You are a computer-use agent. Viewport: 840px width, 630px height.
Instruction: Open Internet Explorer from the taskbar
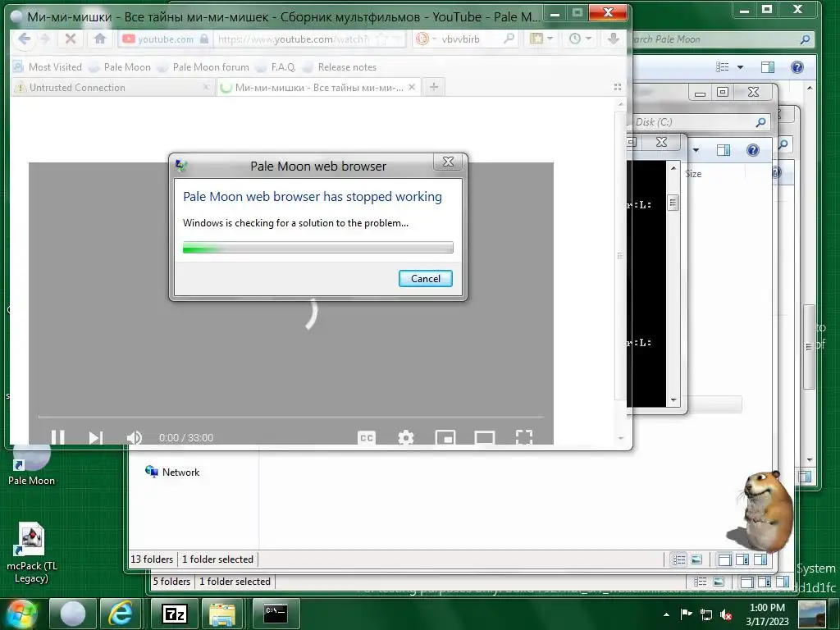[x=120, y=614]
